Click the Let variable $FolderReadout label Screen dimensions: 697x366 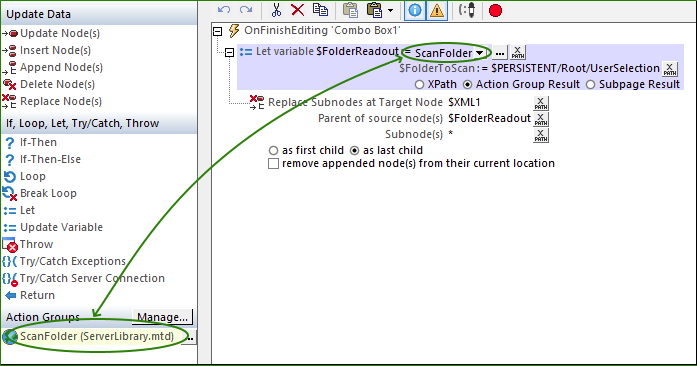(x=327, y=52)
